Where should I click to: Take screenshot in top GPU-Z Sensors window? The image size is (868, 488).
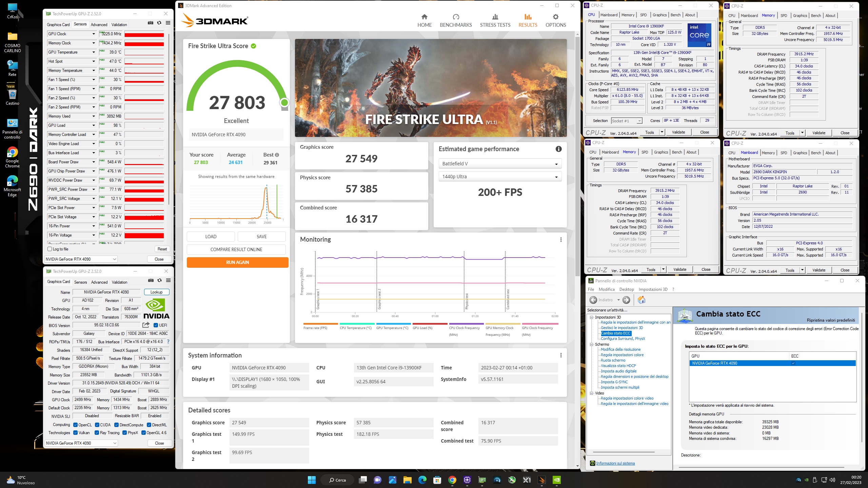150,23
